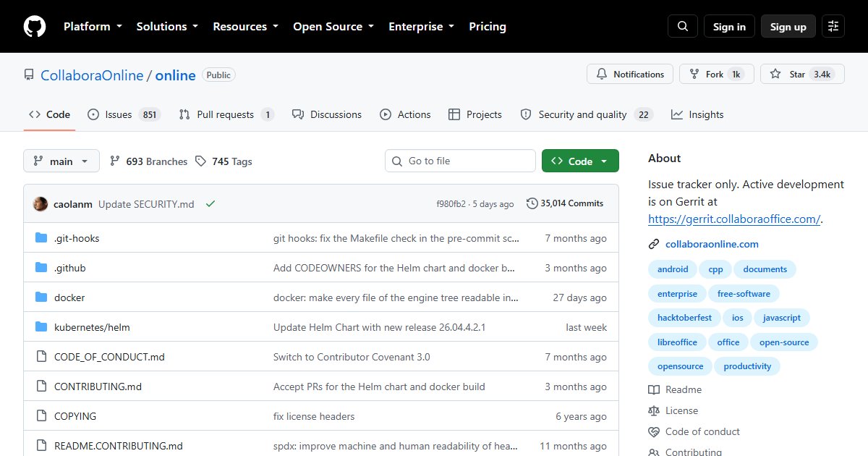
Task: Open the collaboraonline.com website link
Action: 712,244
